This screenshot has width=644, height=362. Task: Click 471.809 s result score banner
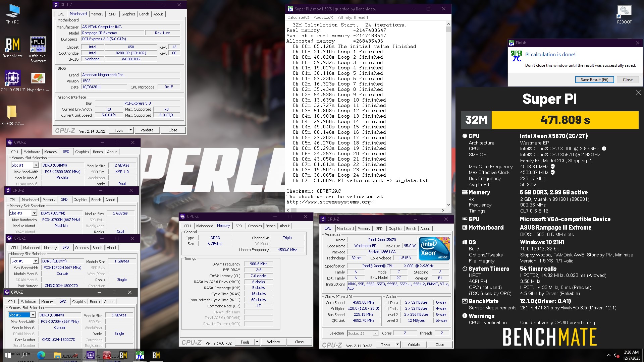point(565,120)
